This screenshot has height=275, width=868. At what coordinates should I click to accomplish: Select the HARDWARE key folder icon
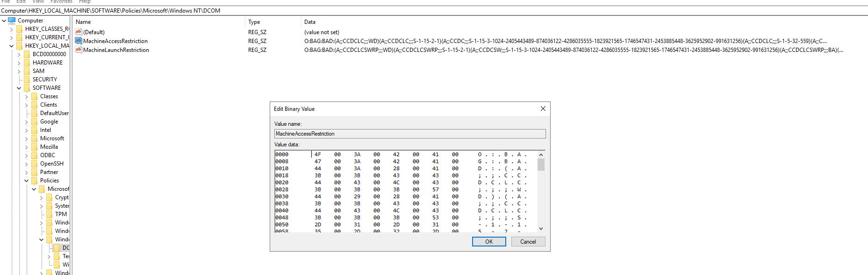27,62
